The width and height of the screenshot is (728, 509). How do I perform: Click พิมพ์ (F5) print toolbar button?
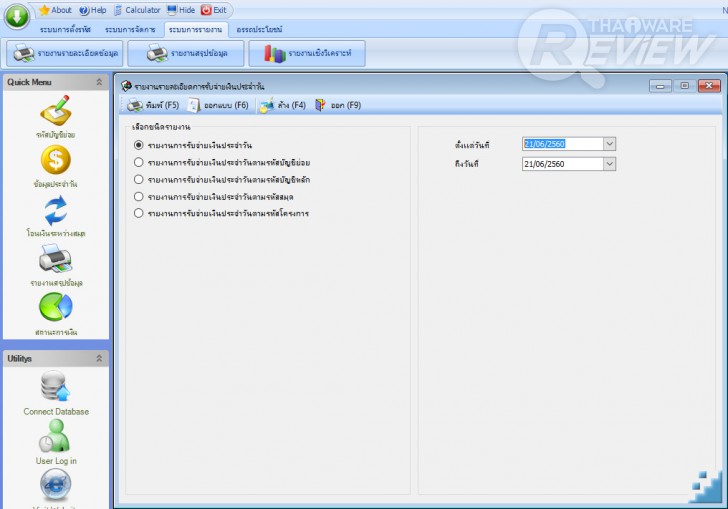[x=153, y=105]
